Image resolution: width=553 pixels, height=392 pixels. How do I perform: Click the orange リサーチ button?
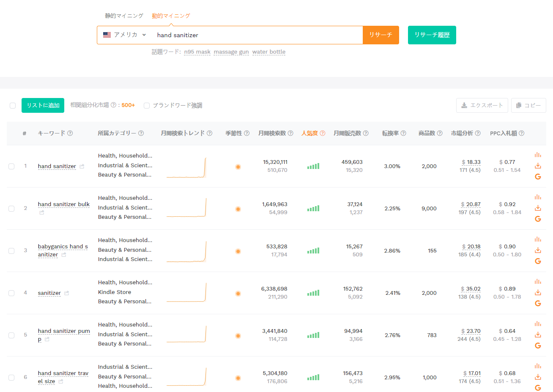pos(381,35)
